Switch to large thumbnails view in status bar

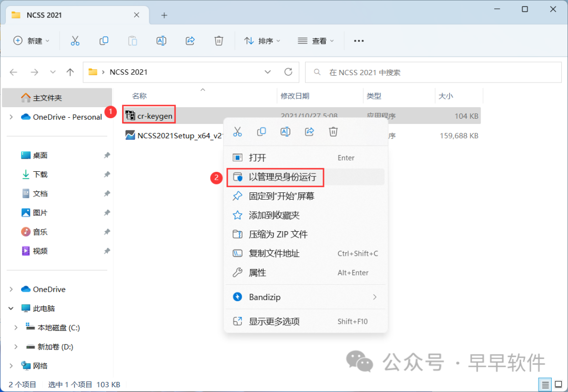[x=557, y=384]
